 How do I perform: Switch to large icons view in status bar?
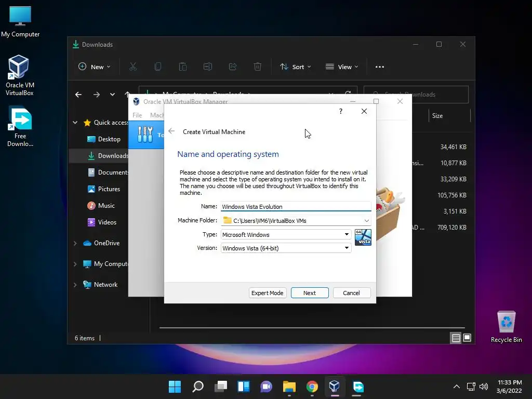pos(467,338)
